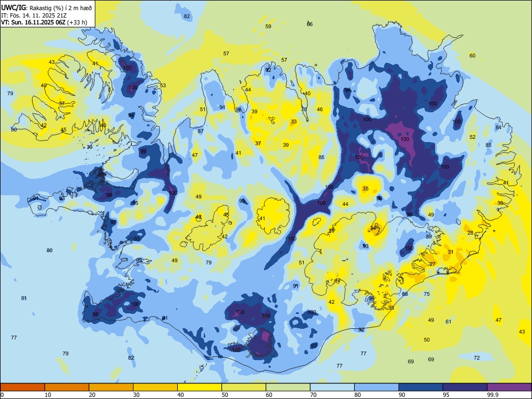The image size is (532, 399).
Task: Click the amber 30–40 legend swatch
Action: coord(155,387)
